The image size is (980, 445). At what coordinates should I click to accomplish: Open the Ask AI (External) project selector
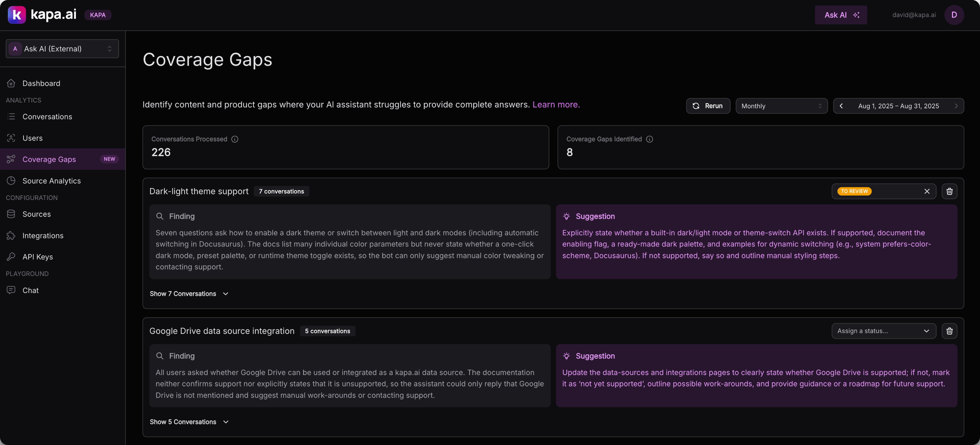point(62,49)
